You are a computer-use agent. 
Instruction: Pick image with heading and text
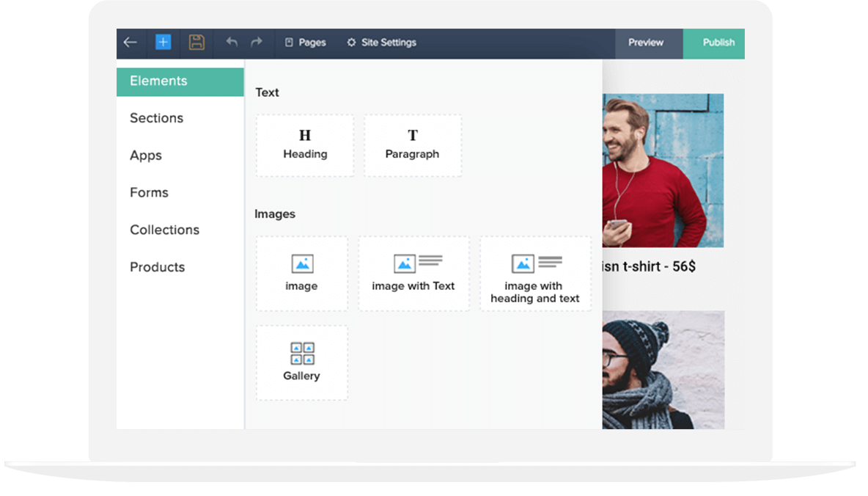click(535, 274)
